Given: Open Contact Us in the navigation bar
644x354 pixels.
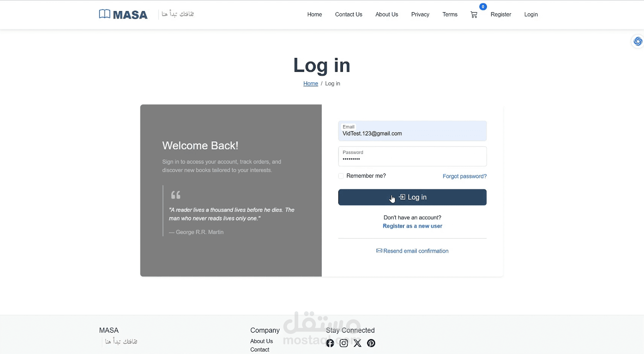Looking at the screenshot, I should (349, 14).
